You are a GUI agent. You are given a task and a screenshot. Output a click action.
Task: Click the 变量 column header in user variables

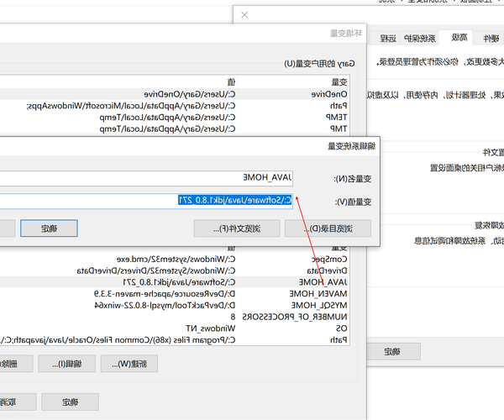tap(338, 82)
